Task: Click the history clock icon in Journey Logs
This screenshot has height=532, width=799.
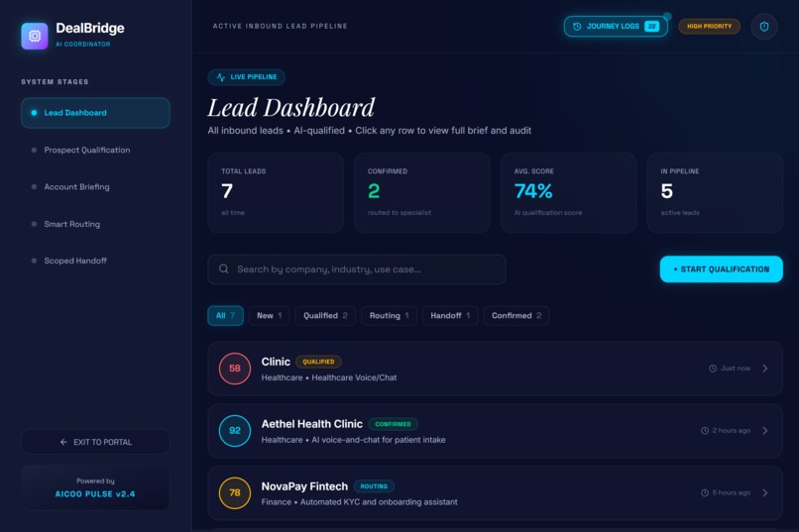Action: (577, 27)
